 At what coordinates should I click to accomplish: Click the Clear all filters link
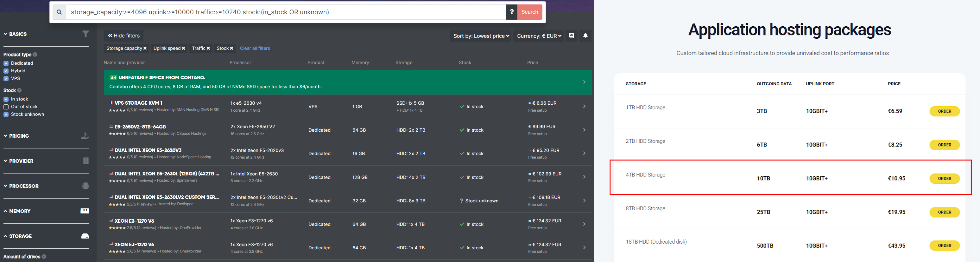coord(255,49)
